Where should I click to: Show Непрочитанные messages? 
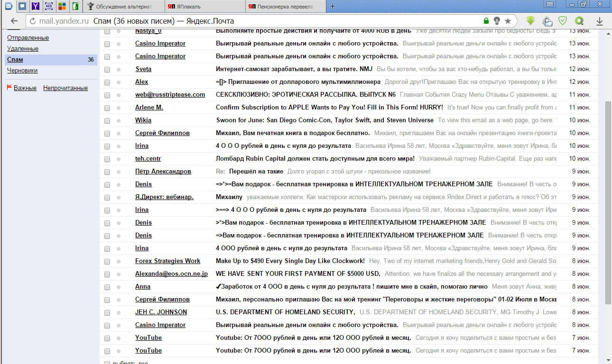point(65,88)
